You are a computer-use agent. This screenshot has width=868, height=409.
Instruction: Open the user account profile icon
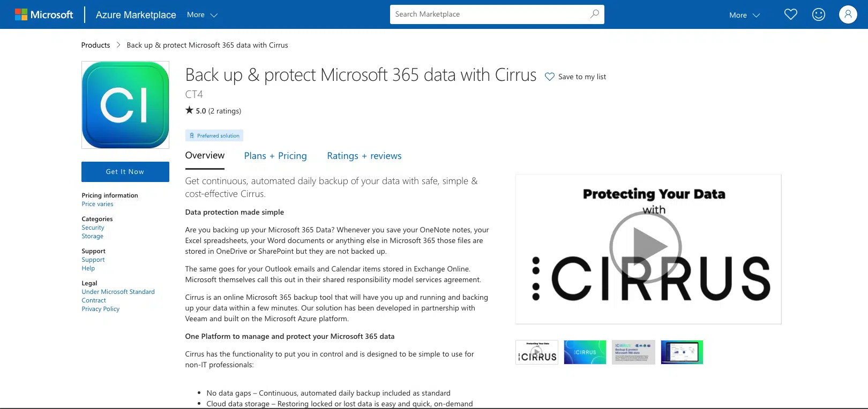tap(848, 14)
